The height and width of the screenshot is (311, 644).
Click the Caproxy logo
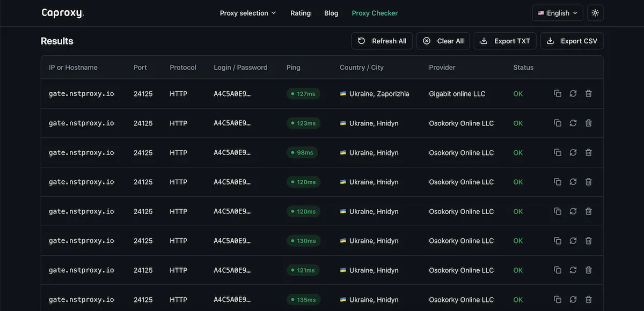click(62, 12)
